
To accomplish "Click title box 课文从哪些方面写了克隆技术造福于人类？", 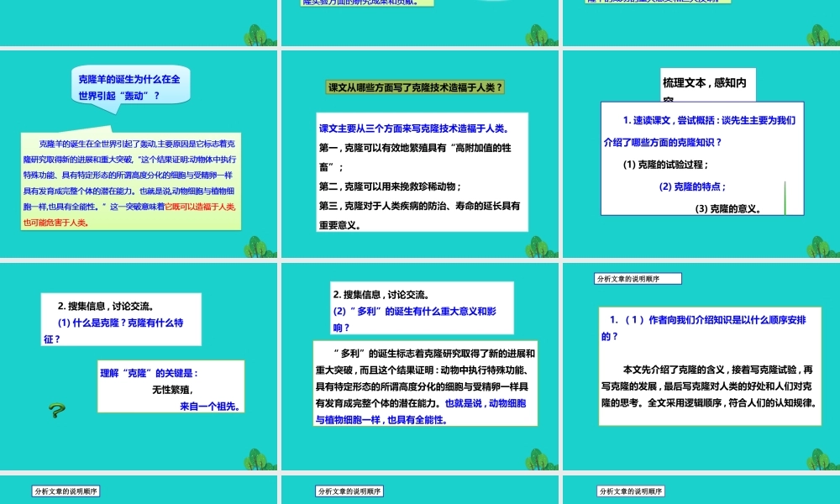I will (415, 87).
